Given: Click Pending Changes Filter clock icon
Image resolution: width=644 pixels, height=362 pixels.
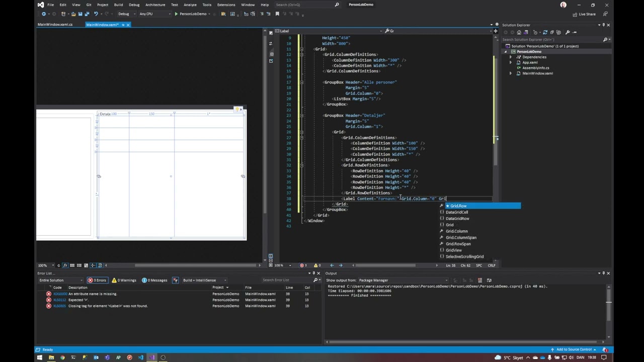Looking at the screenshot, I should click(x=535, y=32).
